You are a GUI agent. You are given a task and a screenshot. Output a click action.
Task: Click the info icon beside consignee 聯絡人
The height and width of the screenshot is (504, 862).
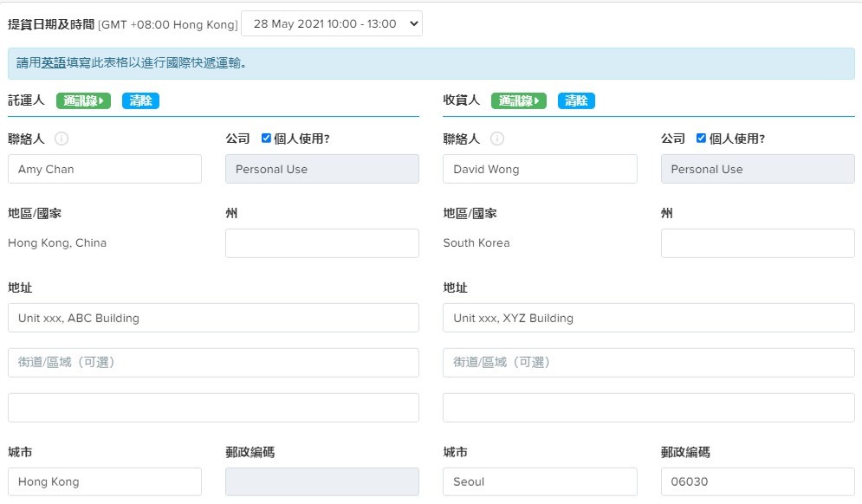click(x=497, y=139)
